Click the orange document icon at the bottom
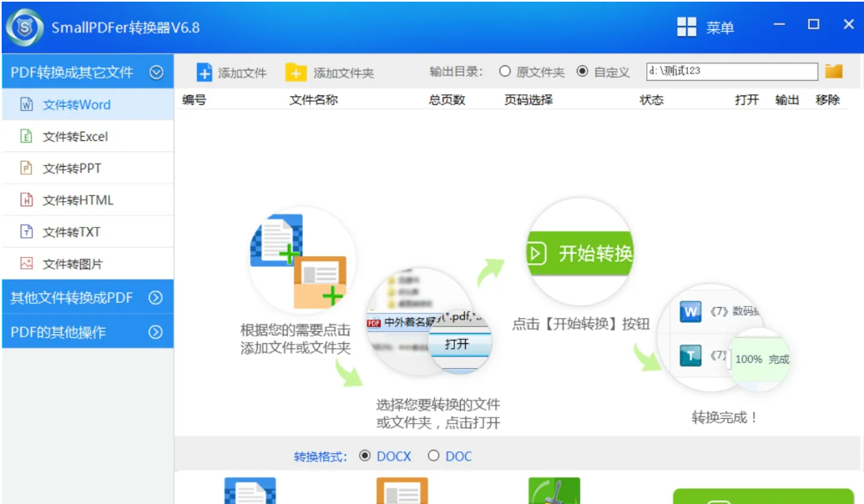Viewport: 864px width, 504px height. click(402, 491)
